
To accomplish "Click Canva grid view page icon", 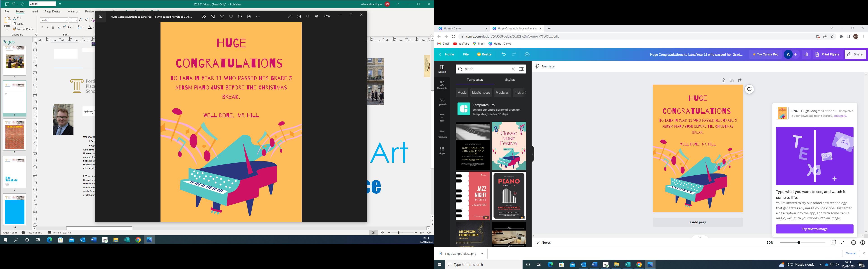I will click(833, 243).
